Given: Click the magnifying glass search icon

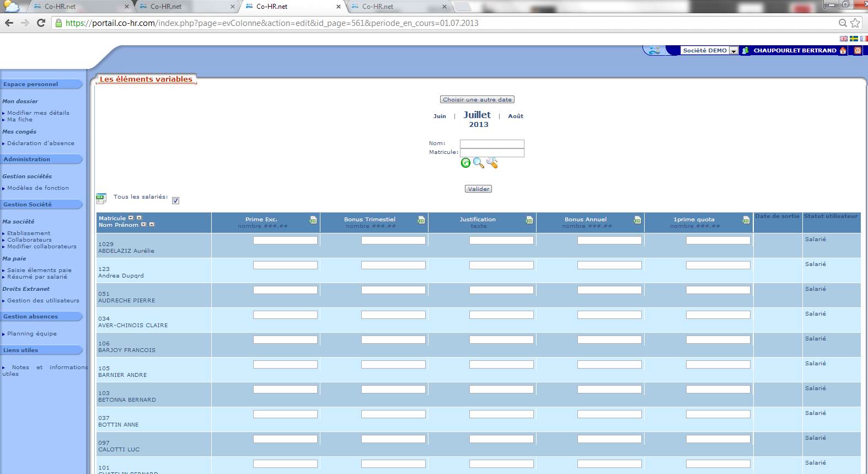Looking at the screenshot, I should tap(478, 163).
